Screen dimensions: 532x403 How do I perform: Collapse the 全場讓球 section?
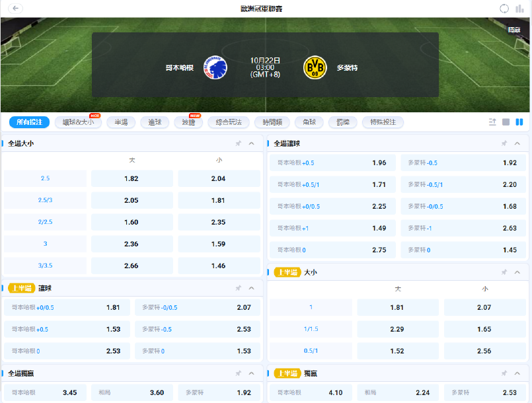click(x=517, y=143)
